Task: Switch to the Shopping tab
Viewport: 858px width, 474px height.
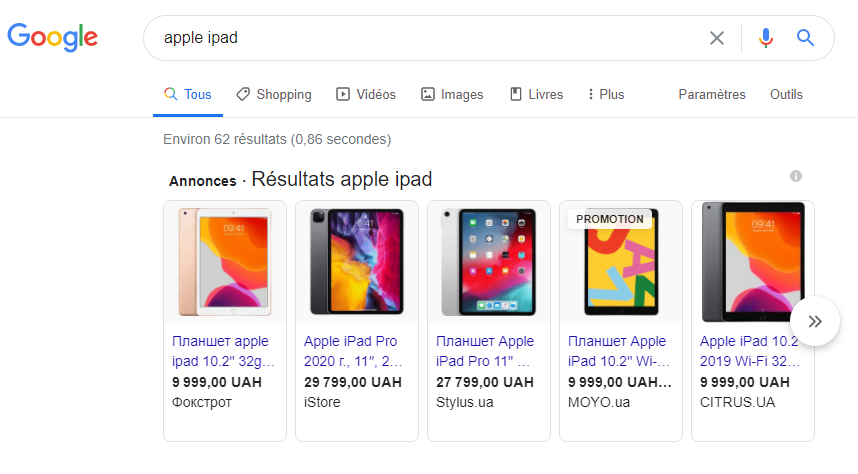Action: (273, 94)
